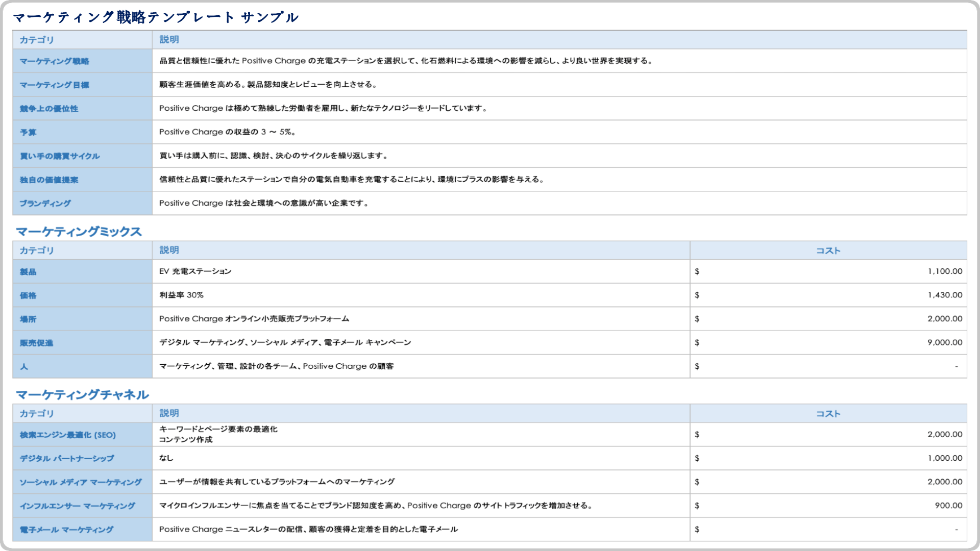Click the 利益率 30% description
The width and height of the screenshot is (980, 551).
pos(181,295)
